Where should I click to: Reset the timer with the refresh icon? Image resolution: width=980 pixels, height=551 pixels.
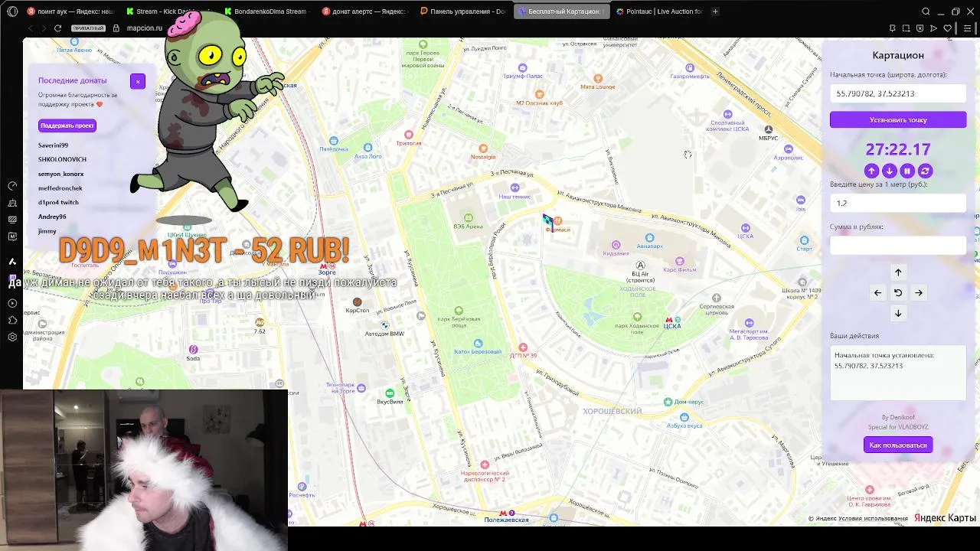tap(925, 171)
